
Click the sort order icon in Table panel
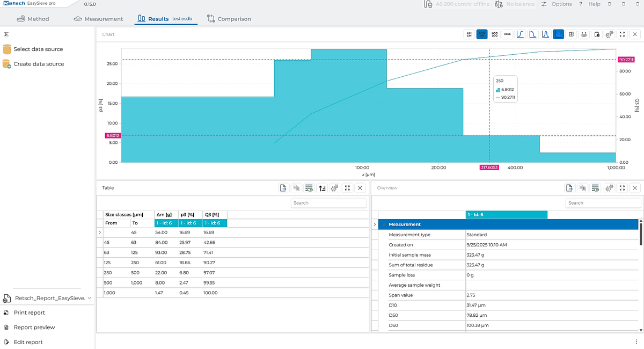pyautogui.click(x=322, y=188)
